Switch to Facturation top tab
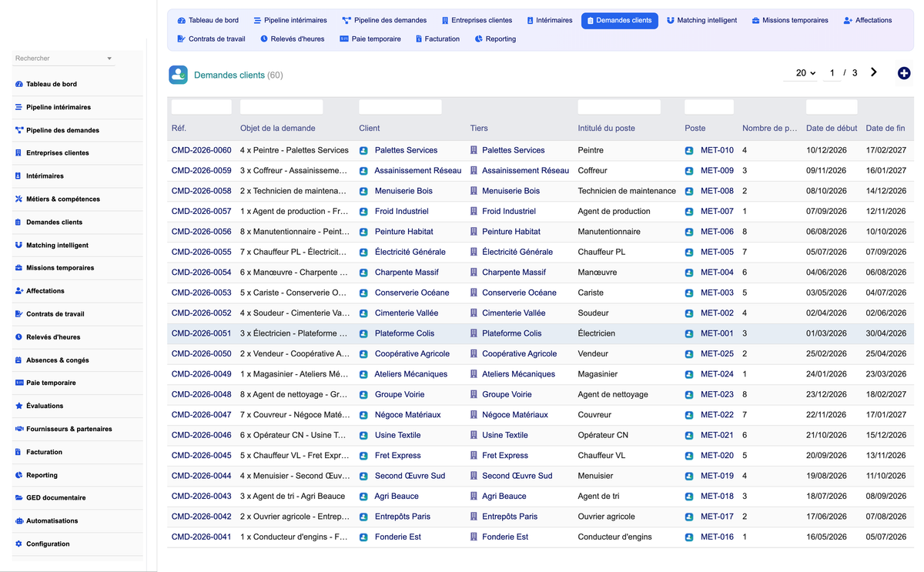 [x=437, y=38]
